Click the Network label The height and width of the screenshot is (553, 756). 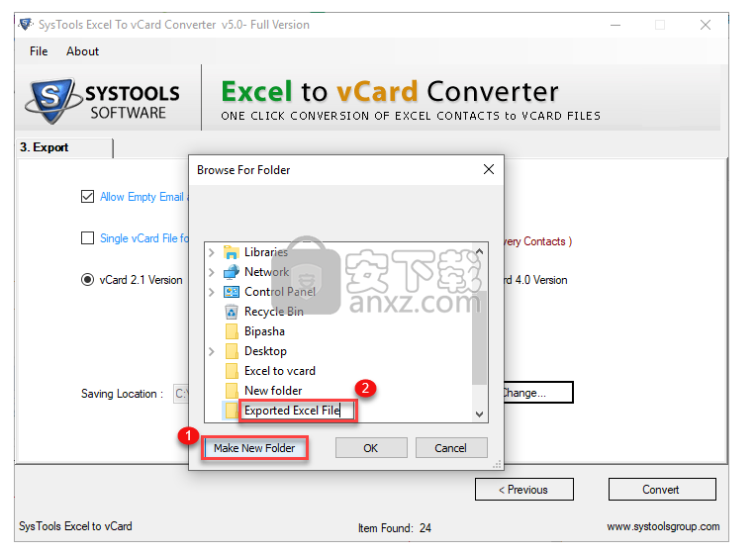tap(266, 272)
